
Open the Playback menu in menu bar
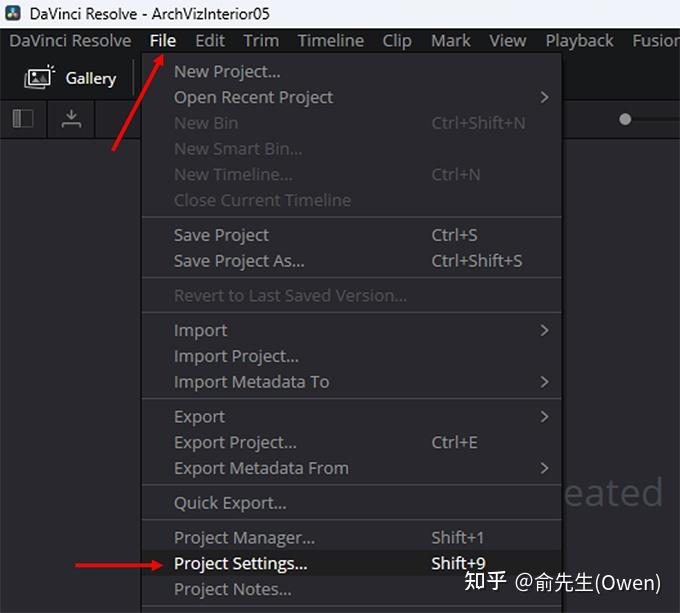579,40
